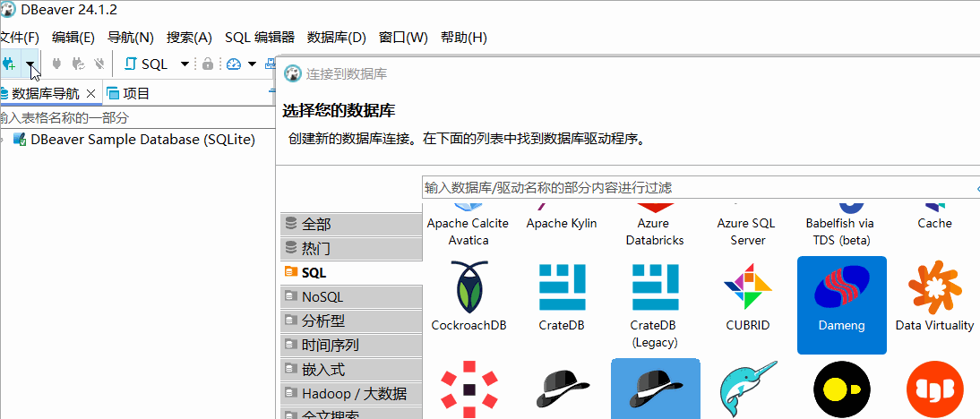This screenshot has height=419, width=980.
Task: Choose the CUBRID colorful icon
Action: [x=747, y=286]
